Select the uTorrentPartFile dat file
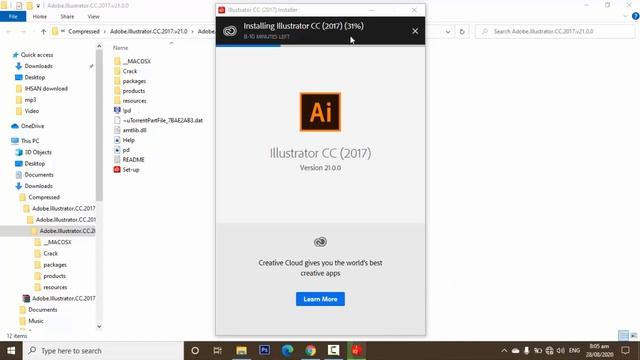Screen dimensions: 640x360 tap(158, 120)
